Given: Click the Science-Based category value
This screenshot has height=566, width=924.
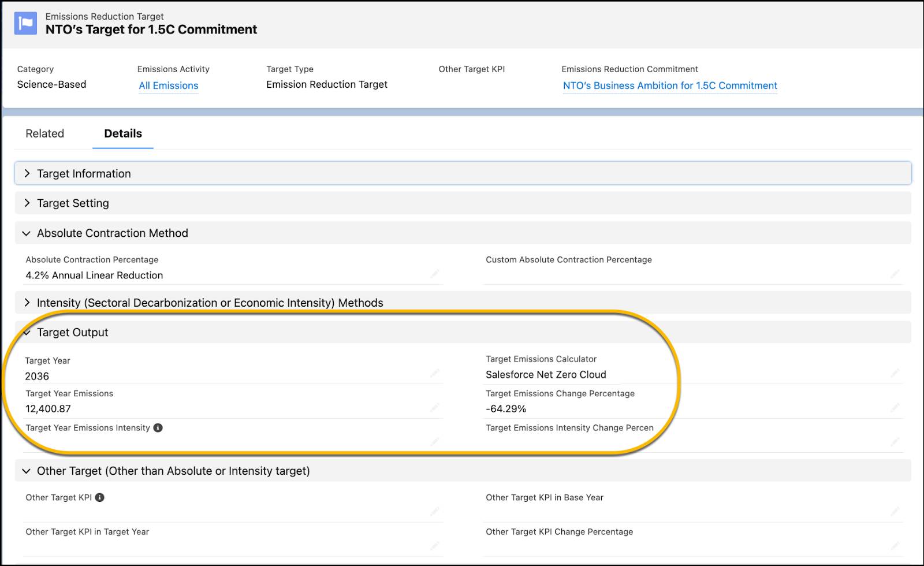Looking at the screenshot, I should click(51, 84).
